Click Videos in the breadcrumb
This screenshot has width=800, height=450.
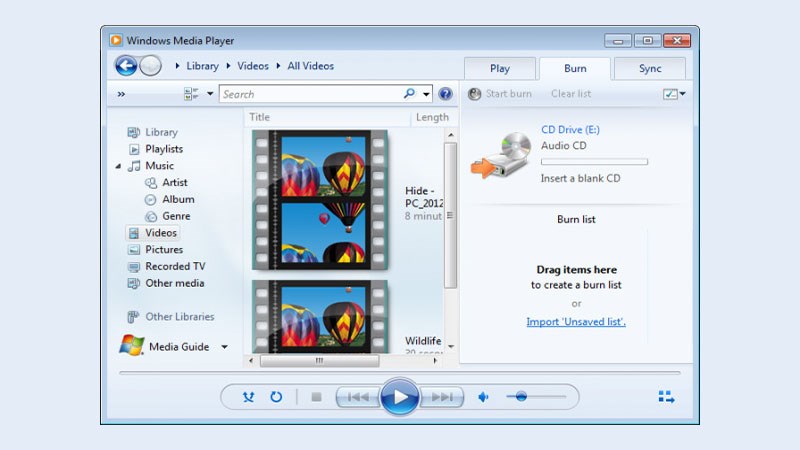point(253,66)
